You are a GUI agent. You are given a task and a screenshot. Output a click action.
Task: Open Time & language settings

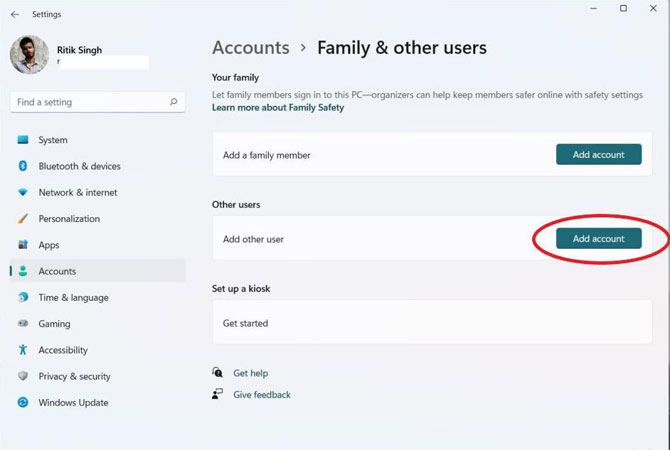pos(73,298)
